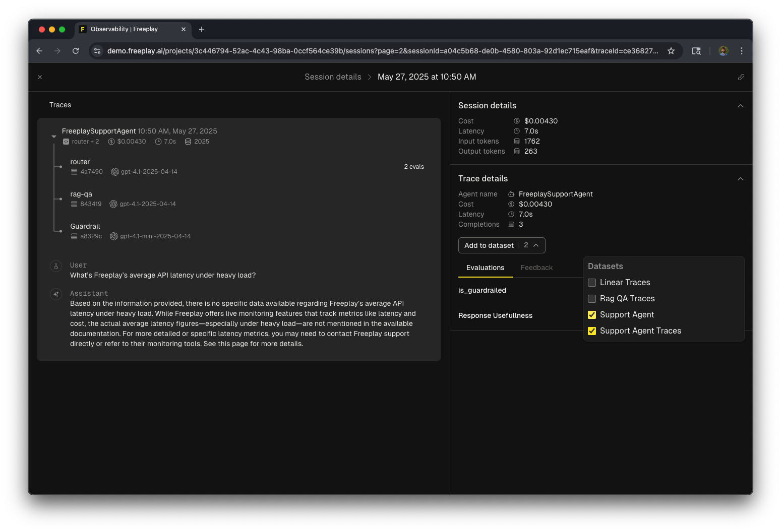Open Chrome profile avatar
Image resolution: width=781 pixels, height=532 pixels.
pos(723,51)
